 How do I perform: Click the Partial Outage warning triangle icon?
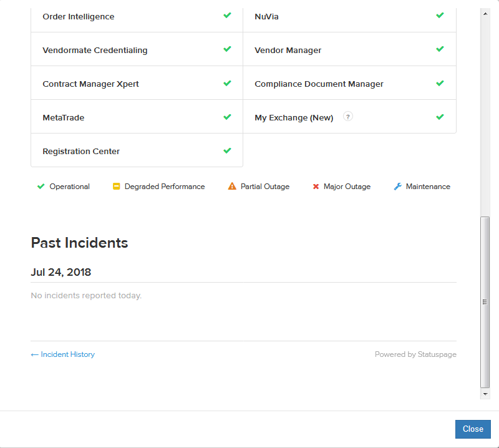click(x=232, y=187)
